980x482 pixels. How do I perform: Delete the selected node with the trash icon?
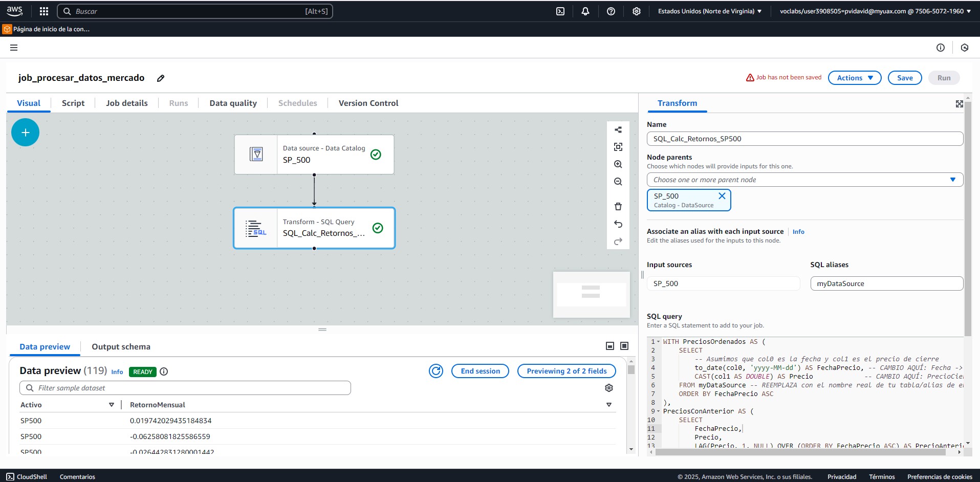coord(618,207)
